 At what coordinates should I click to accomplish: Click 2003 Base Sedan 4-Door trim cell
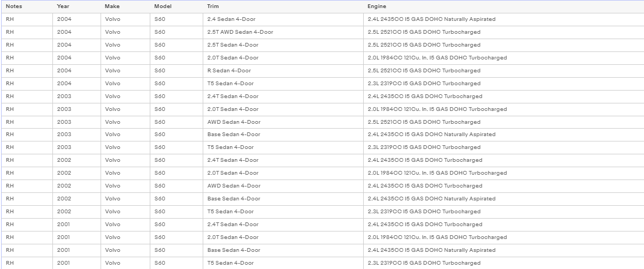(283, 134)
